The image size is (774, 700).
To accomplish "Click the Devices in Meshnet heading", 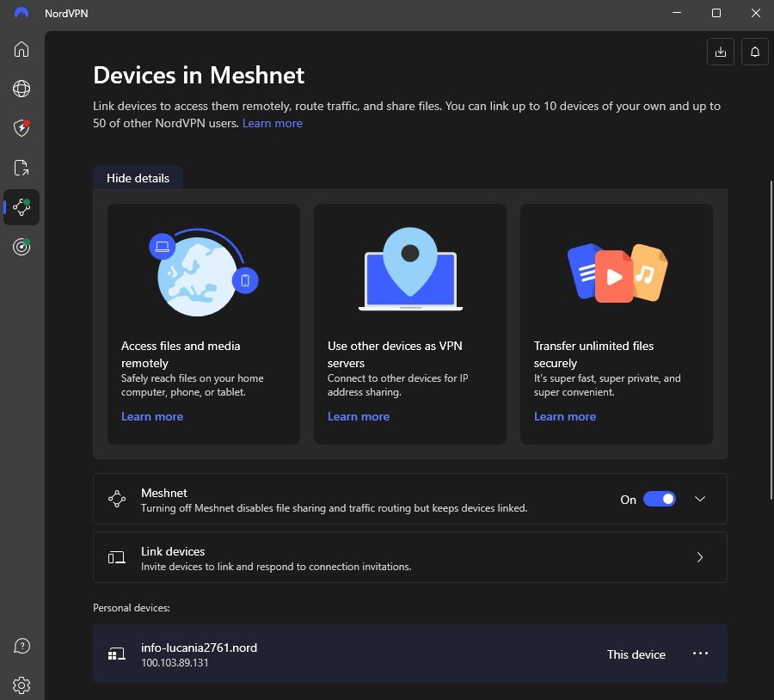I will coord(199,75).
